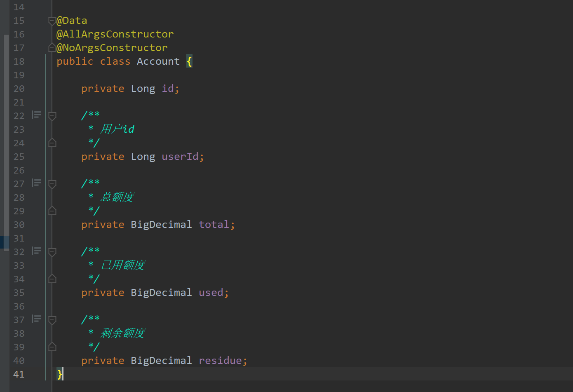Click fold end marker at @NoArgsConstructor line 17
The width and height of the screenshot is (573, 392).
(x=52, y=48)
